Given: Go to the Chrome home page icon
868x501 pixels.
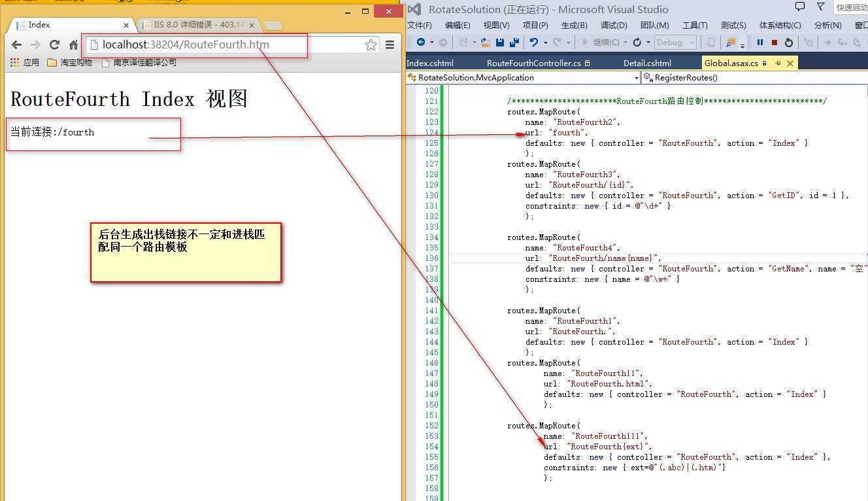Looking at the screenshot, I should pos(73,44).
